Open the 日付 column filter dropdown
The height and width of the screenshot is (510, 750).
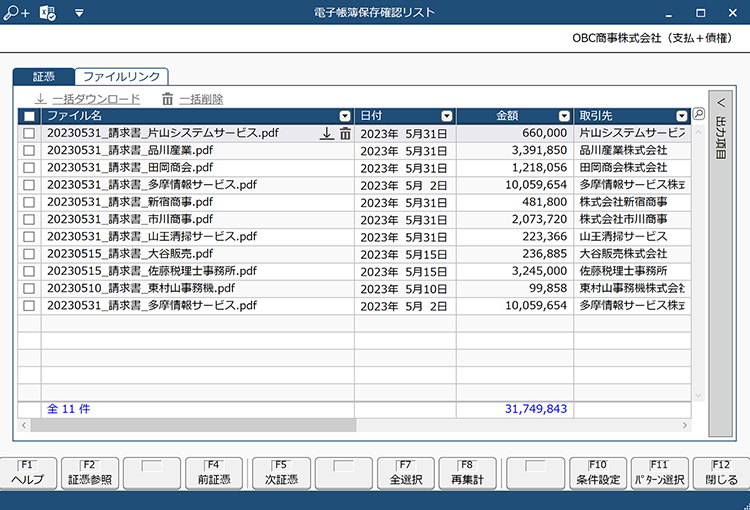tap(447, 116)
